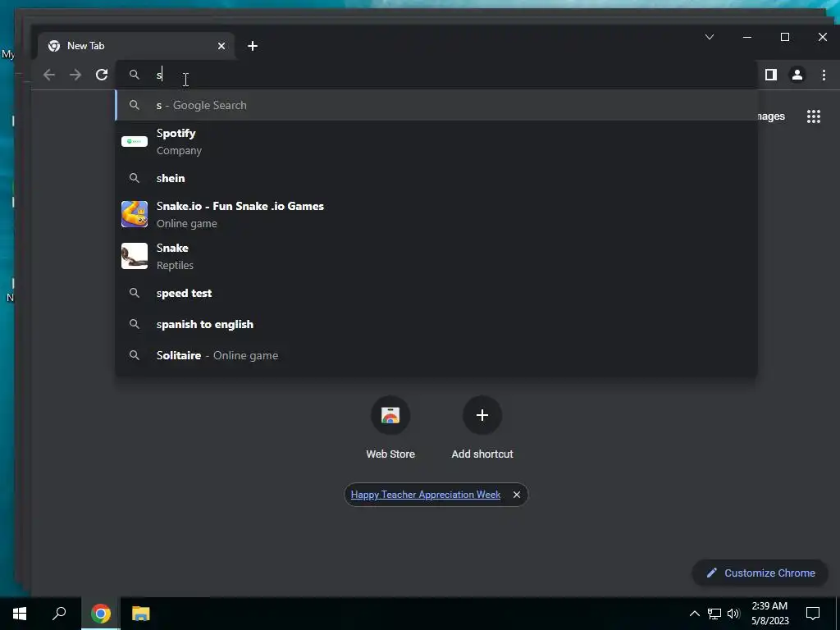The image size is (840, 630).
Task: Open the Web Store shortcut
Action: (390, 428)
